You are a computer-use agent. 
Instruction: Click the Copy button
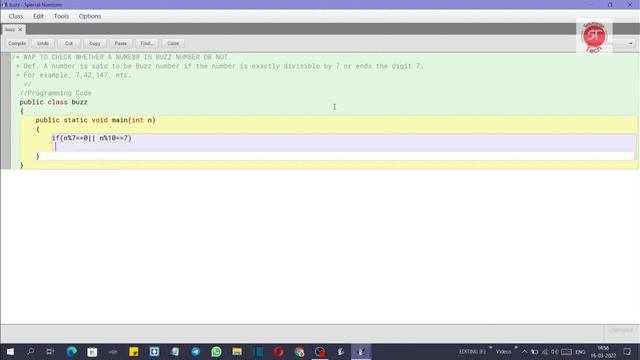(x=95, y=43)
